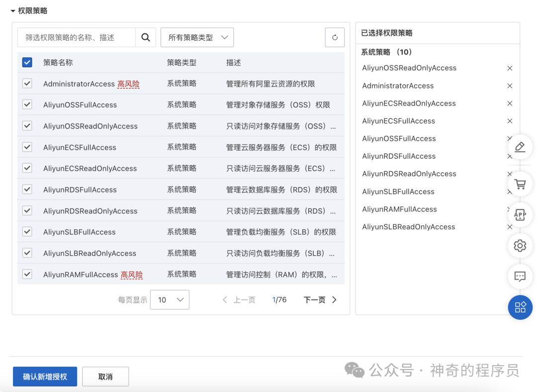
Task: Collapse the 权限策略 section
Action: click(13, 11)
